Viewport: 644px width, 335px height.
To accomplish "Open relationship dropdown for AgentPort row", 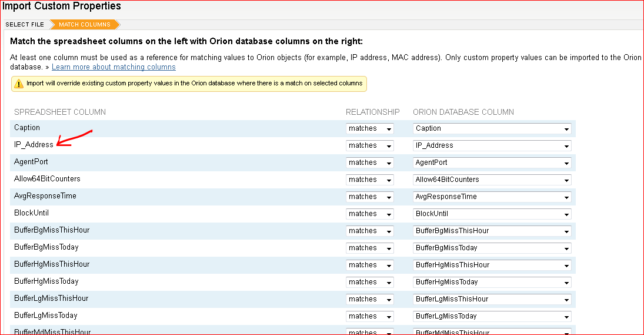I will pyautogui.click(x=370, y=162).
